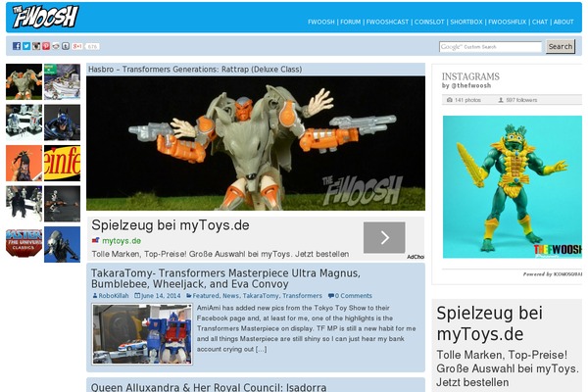Click the 141 photos label
This screenshot has height=392, width=588.
point(467,100)
